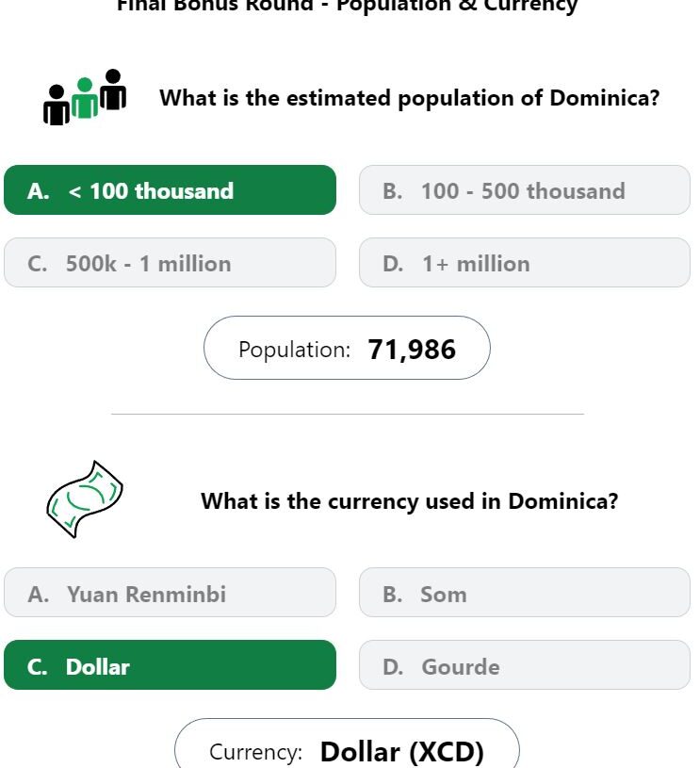Pick Som as the currency answer
This screenshot has width=700, height=768.
pos(525,592)
